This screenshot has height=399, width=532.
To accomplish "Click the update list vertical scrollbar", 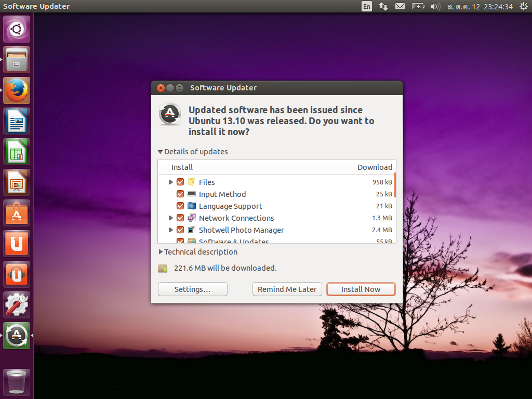I will click(x=395, y=185).
